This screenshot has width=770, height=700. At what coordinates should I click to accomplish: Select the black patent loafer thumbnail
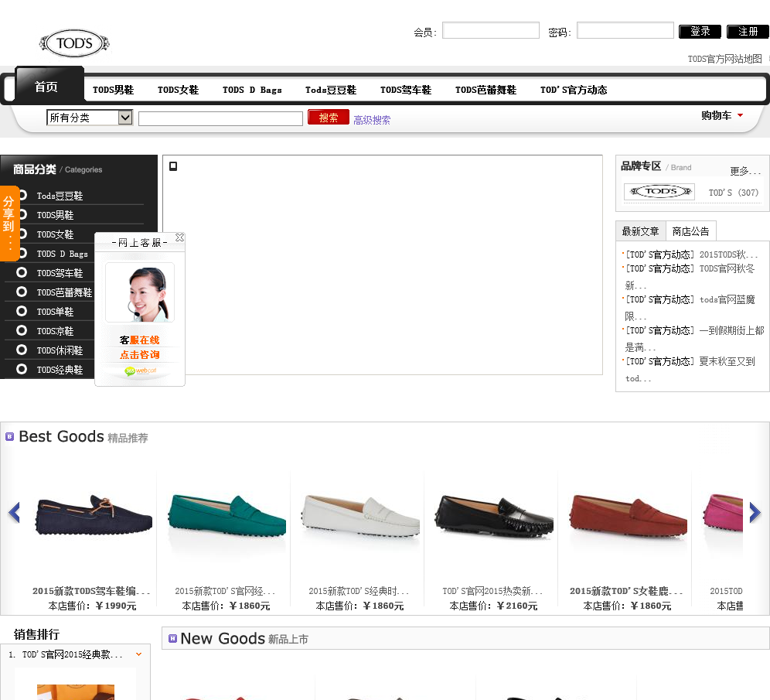click(494, 516)
